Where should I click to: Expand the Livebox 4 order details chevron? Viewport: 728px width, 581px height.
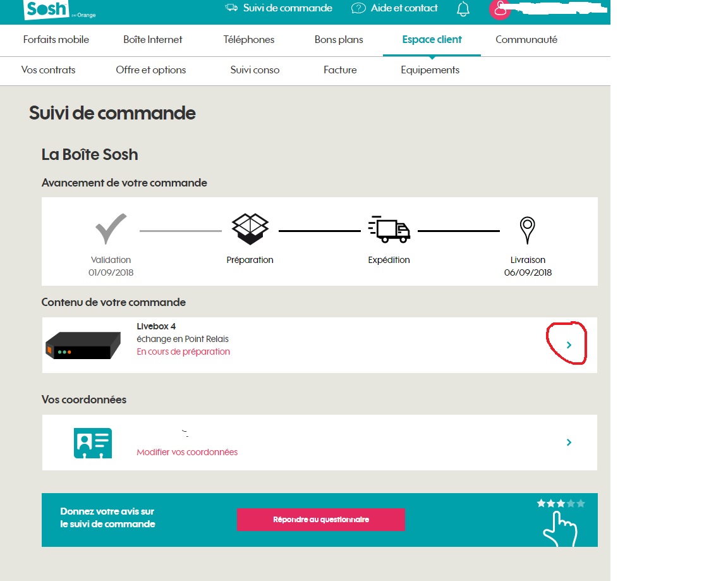click(x=568, y=345)
